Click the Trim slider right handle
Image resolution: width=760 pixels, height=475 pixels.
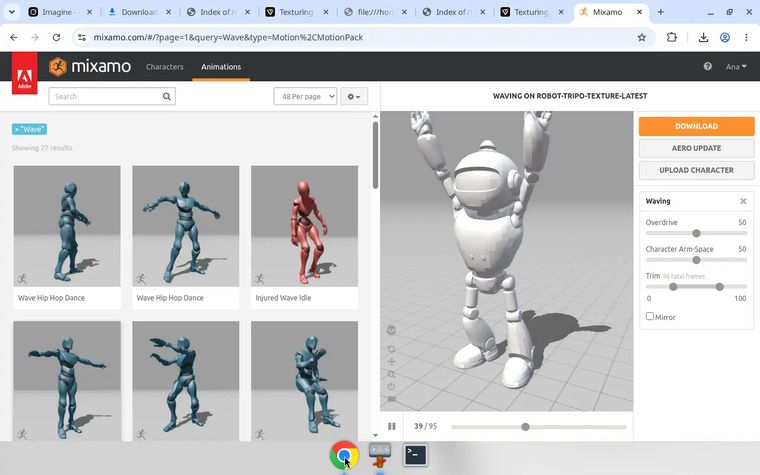(720, 287)
